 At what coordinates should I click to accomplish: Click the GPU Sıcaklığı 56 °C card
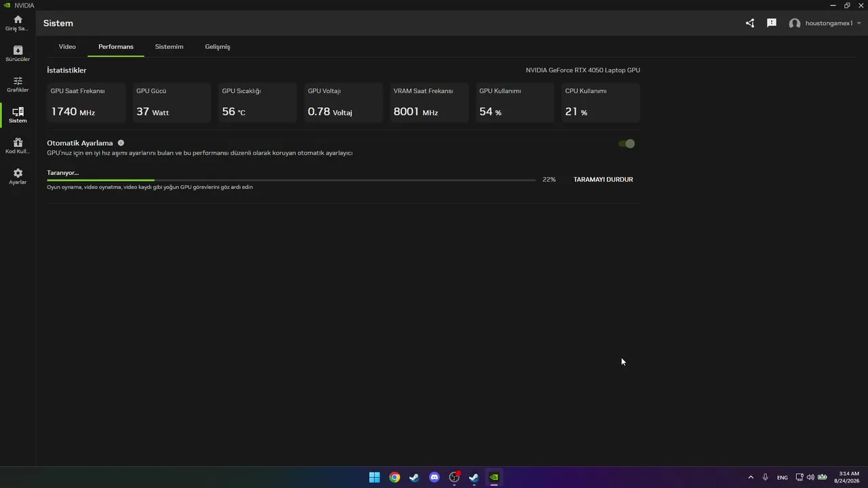tap(258, 102)
